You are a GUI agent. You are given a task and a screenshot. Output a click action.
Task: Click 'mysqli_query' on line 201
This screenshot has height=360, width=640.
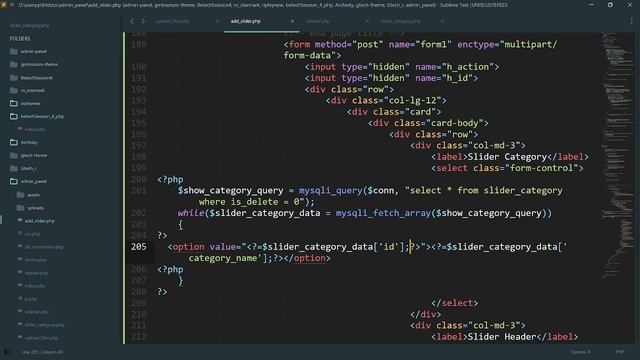(x=331, y=190)
